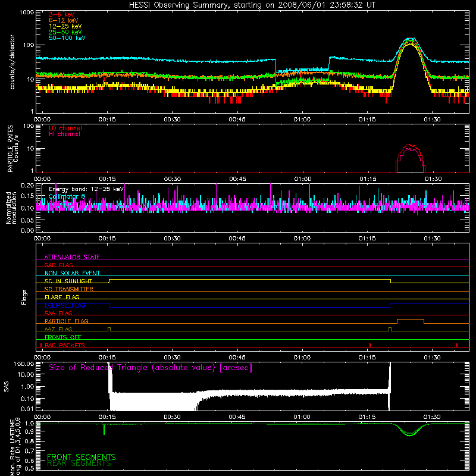
Task: Select the SC TRANSMITTER flag label
Action: [x=69, y=289]
